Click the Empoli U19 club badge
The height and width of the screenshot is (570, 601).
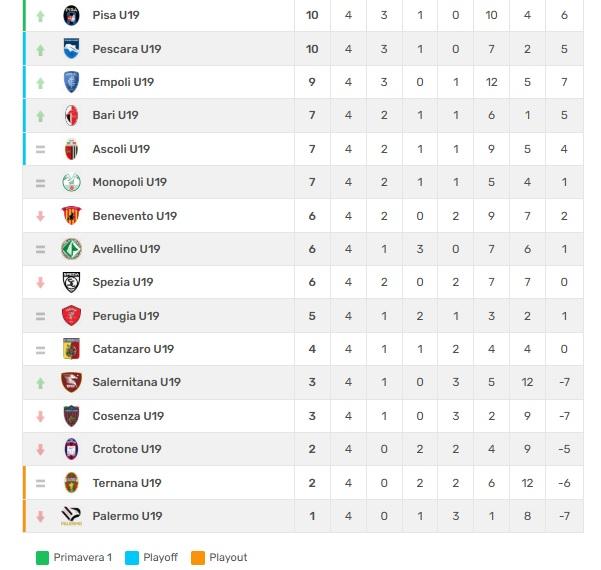71,82
